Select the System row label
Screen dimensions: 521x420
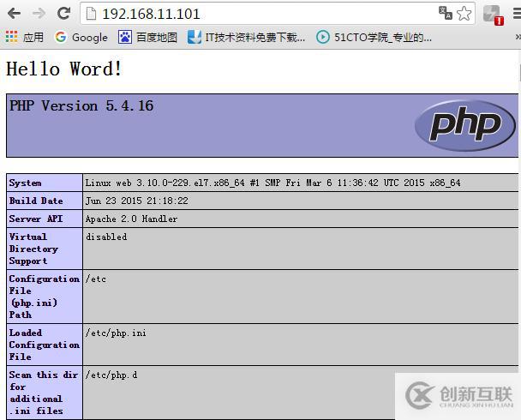point(25,183)
